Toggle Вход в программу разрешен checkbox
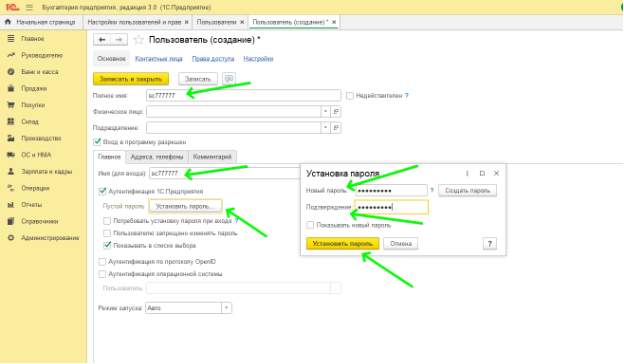This screenshot has width=624, height=364. [97, 142]
